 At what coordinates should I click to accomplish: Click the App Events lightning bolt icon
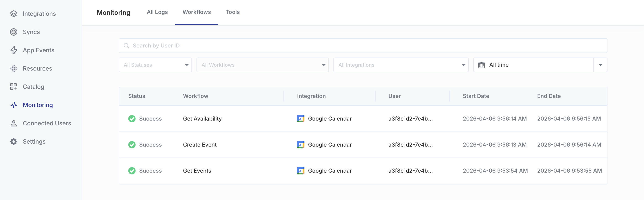point(14,50)
